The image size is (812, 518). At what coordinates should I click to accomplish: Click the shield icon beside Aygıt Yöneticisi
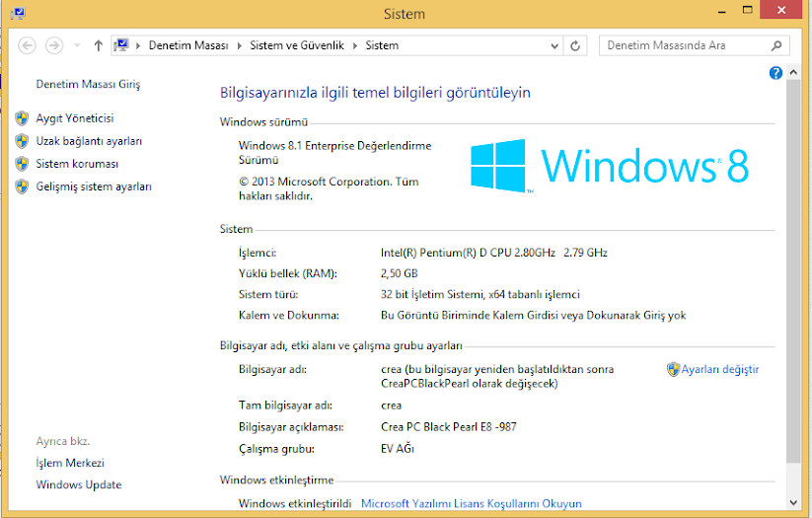click(x=22, y=118)
